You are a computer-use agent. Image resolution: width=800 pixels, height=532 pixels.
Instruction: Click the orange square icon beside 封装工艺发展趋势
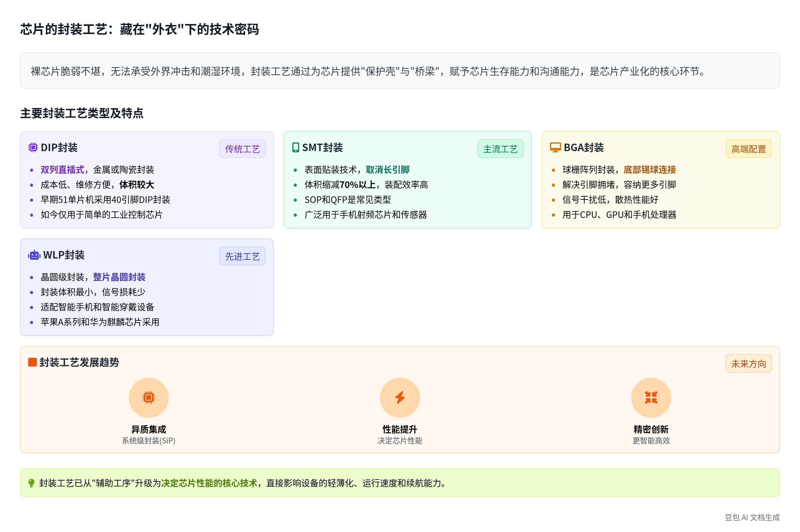pos(32,362)
